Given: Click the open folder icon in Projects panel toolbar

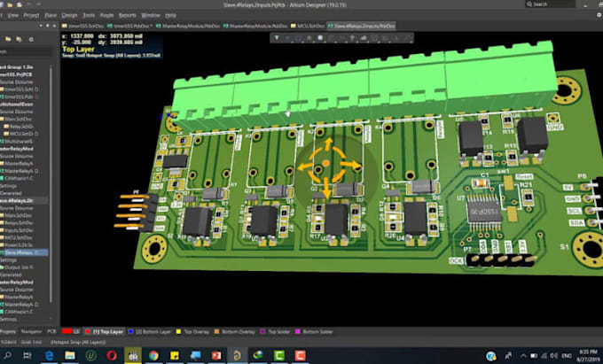Looking at the screenshot, I should pyautogui.click(x=8, y=39).
